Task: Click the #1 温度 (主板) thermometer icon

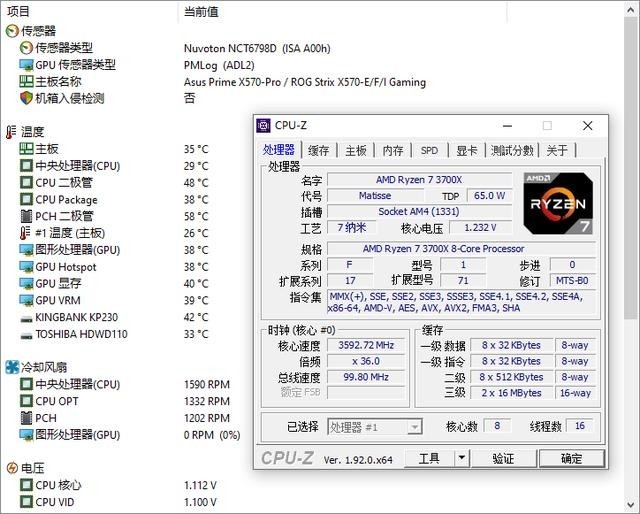Action: point(25,233)
